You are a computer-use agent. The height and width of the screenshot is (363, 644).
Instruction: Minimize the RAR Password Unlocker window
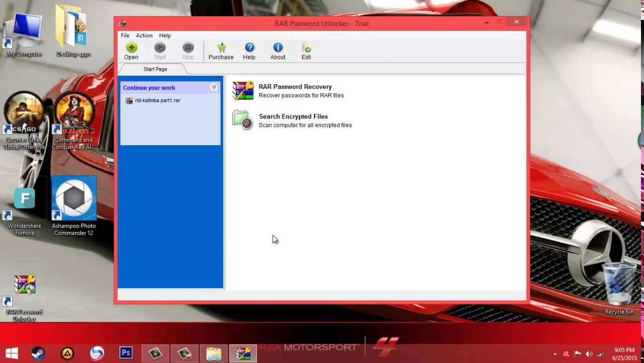[x=487, y=22]
